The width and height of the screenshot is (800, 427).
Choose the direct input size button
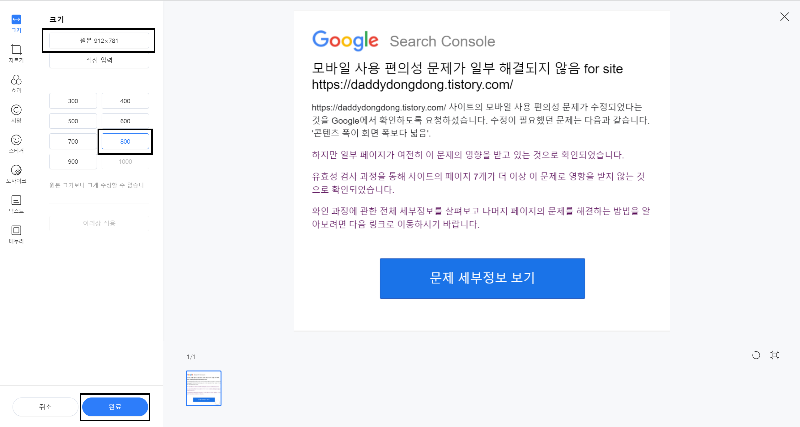(x=99, y=60)
